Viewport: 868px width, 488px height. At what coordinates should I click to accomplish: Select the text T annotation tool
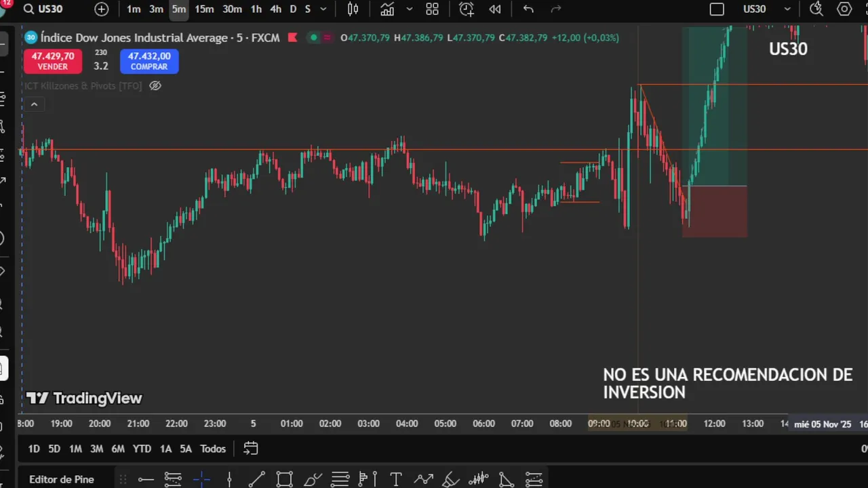[x=396, y=480]
